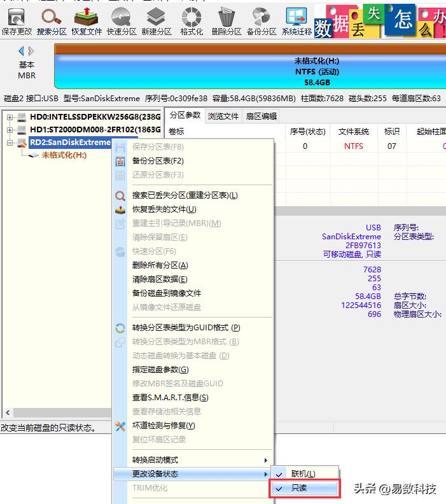Click the 文件系统 column header
The width and height of the screenshot is (446, 504).
click(x=354, y=132)
